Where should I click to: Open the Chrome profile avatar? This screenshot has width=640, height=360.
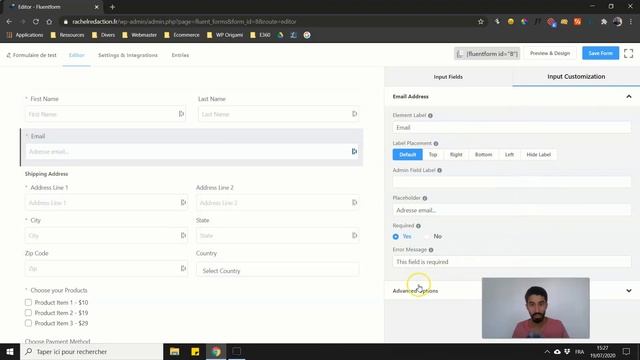coord(618,22)
